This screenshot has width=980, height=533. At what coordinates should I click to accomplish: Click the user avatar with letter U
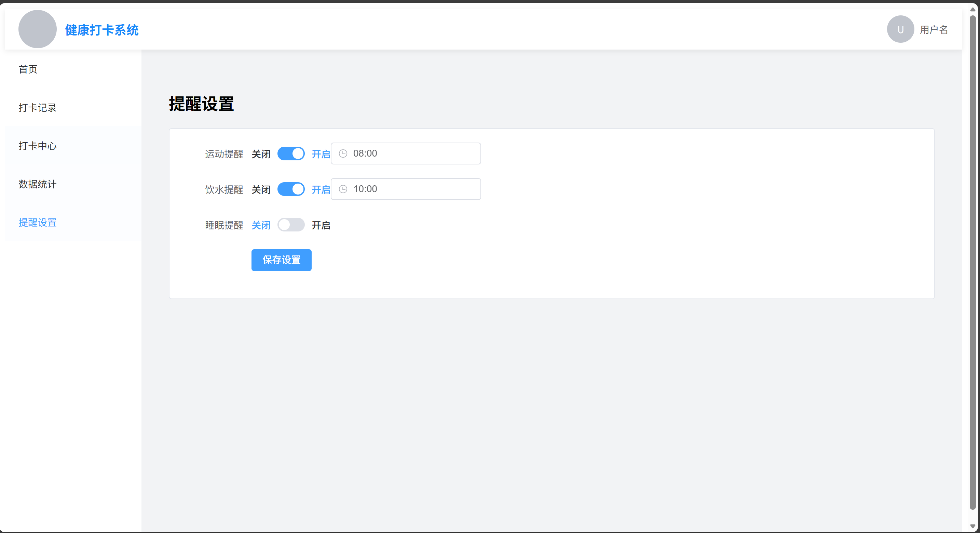click(x=900, y=29)
